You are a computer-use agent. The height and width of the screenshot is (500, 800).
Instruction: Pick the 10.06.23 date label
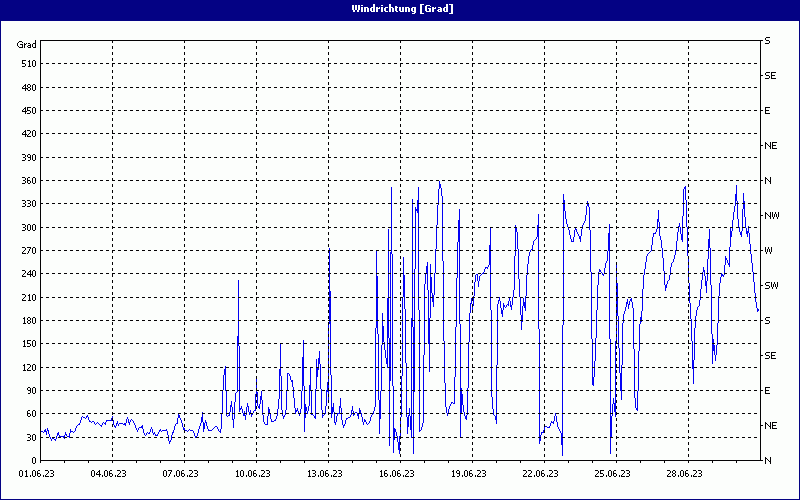253,473
